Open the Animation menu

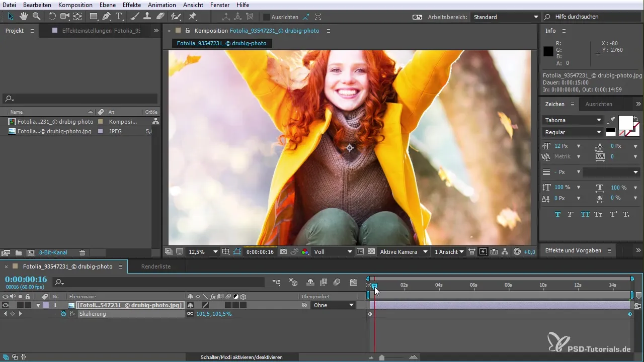pos(162,5)
